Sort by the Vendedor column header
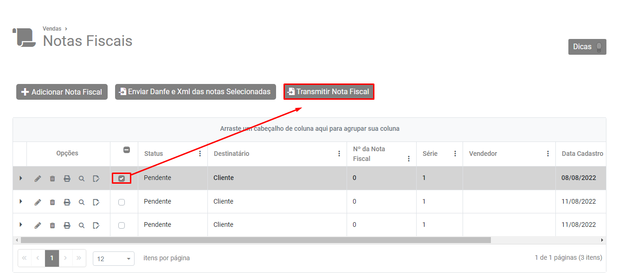644x276 pixels. [x=483, y=154]
